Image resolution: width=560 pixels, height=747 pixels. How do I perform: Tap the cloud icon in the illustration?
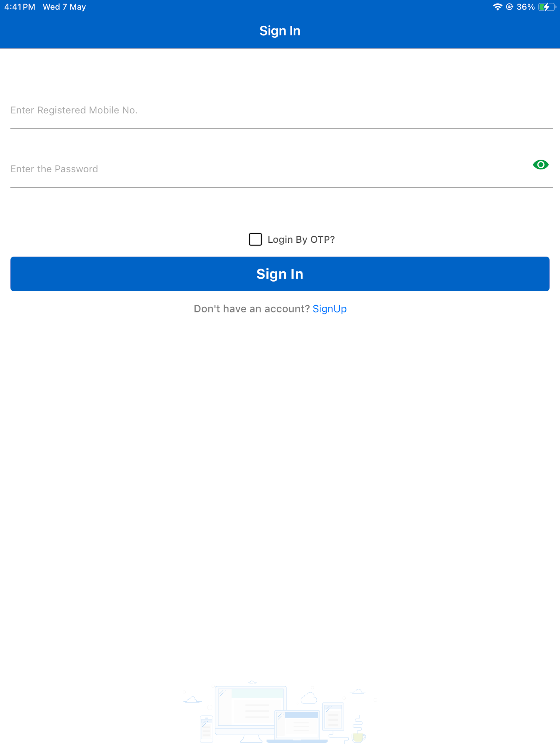[x=309, y=698]
